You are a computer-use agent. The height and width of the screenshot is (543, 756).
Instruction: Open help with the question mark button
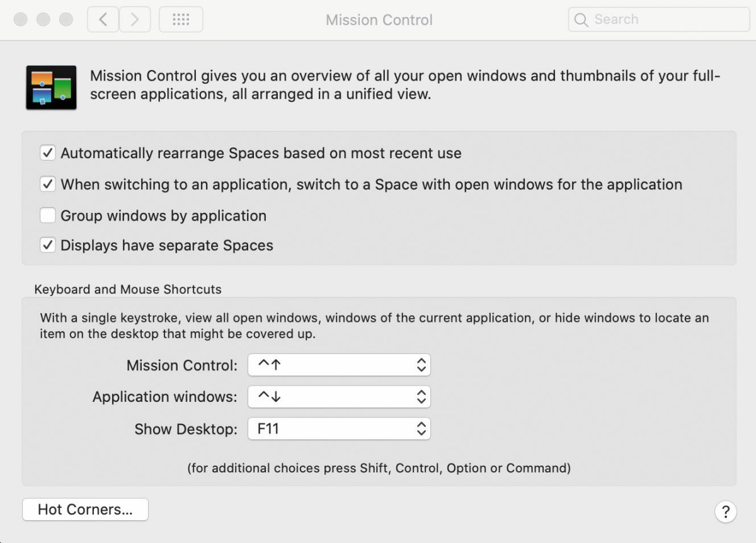click(726, 511)
